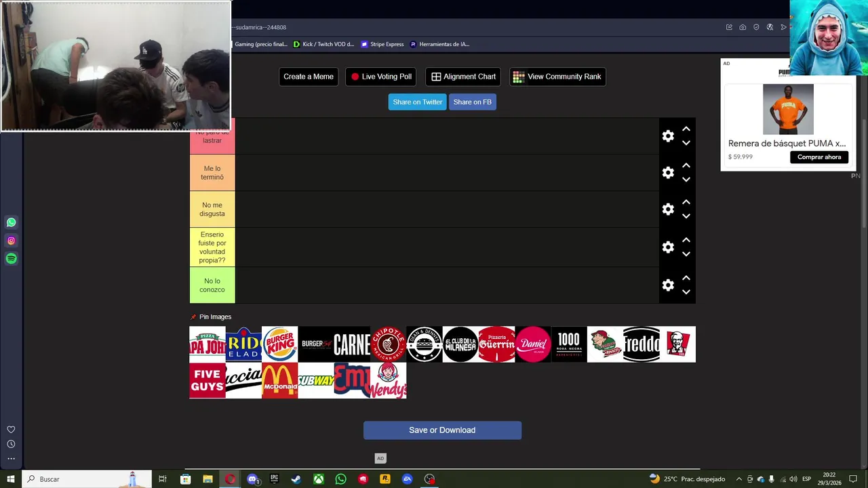Image resolution: width=868 pixels, height=488 pixels.
Task: Open Steam from the taskbar
Action: pos(296,479)
